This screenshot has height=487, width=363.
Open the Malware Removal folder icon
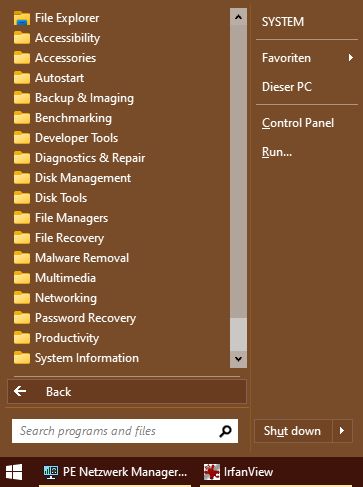[x=22, y=258]
